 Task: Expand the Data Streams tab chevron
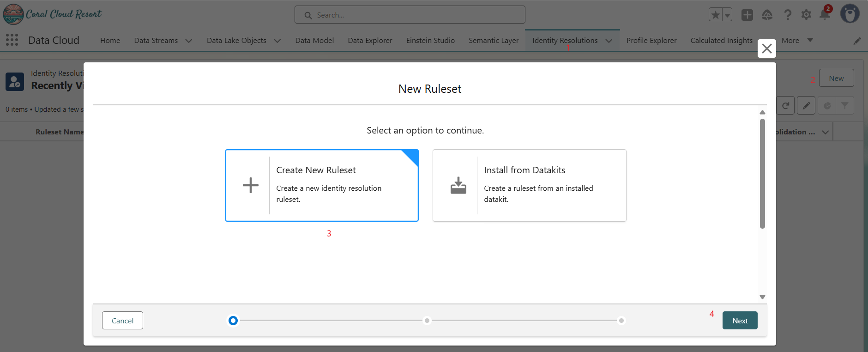point(188,41)
